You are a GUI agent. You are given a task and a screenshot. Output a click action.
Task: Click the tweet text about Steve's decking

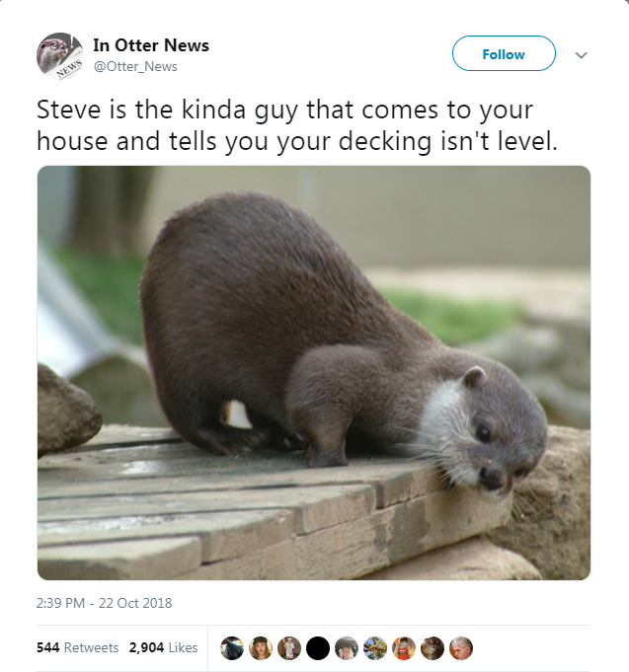pyautogui.click(x=297, y=125)
